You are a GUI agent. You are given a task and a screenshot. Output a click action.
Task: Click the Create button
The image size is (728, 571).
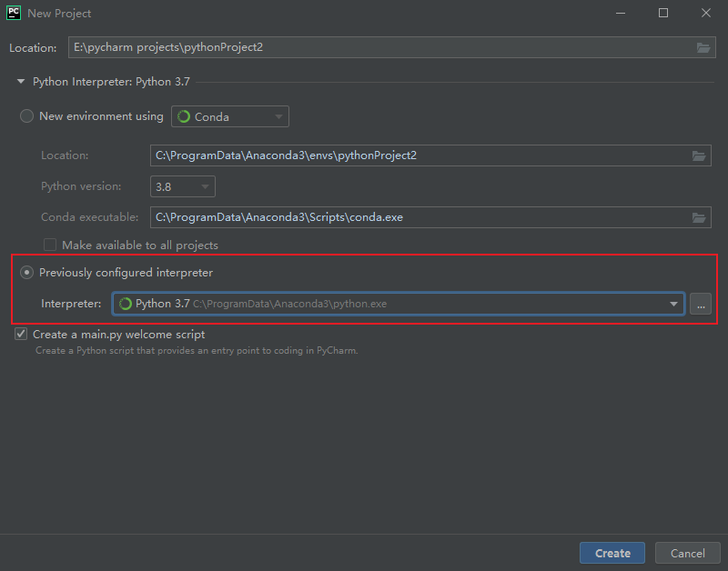(x=612, y=553)
